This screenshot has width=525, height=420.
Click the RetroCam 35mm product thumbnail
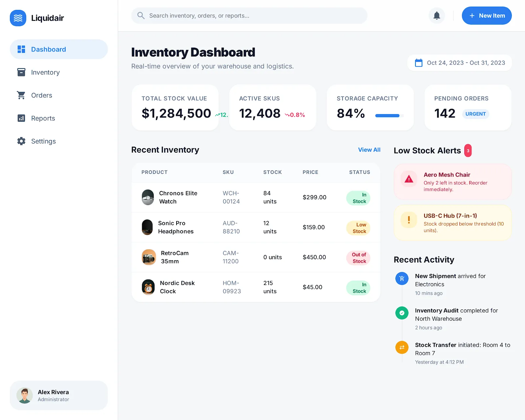tap(149, 257)
